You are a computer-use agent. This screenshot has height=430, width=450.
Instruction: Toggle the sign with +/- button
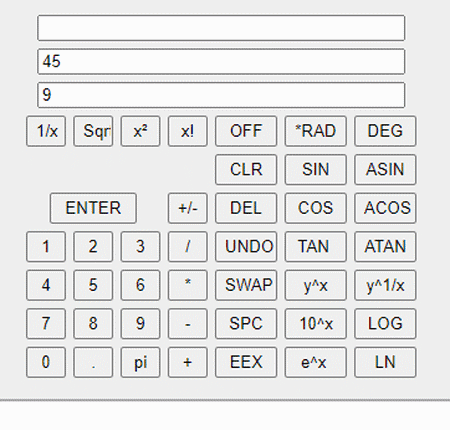[188, 208]
